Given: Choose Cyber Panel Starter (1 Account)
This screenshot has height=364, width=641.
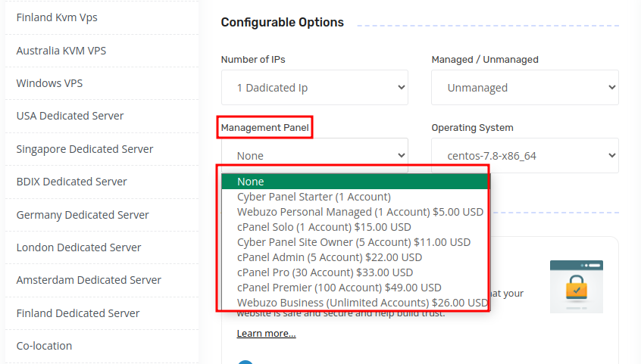Looking at the screenshot, I should pyautogui.click(x=314, y=197).
